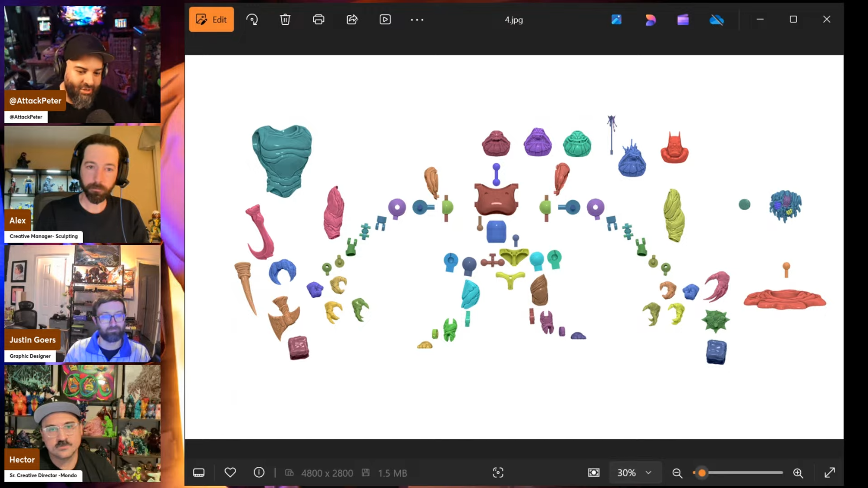Delete the photo using the trash icon

(285, 20)
